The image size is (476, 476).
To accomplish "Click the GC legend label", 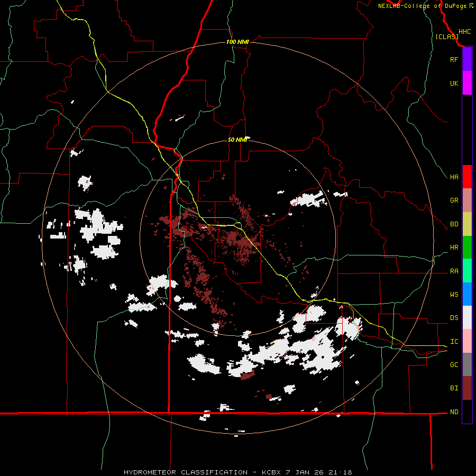I will tap(454, 364).
